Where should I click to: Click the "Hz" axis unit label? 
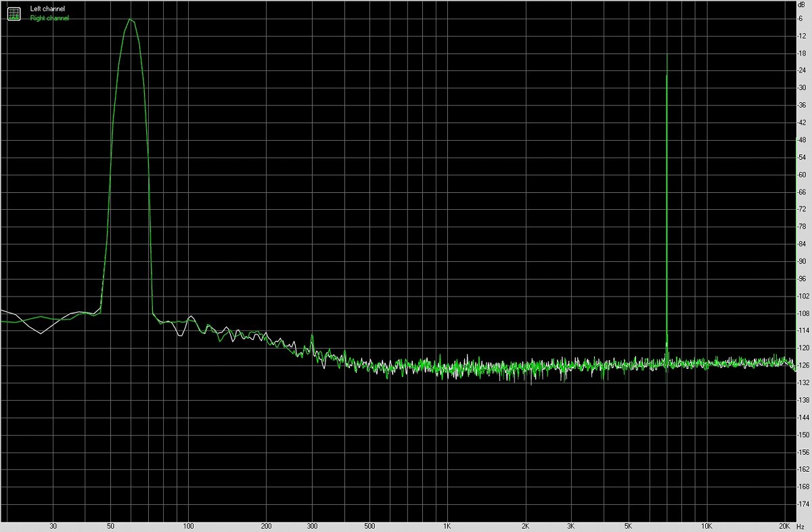point(800,526)
